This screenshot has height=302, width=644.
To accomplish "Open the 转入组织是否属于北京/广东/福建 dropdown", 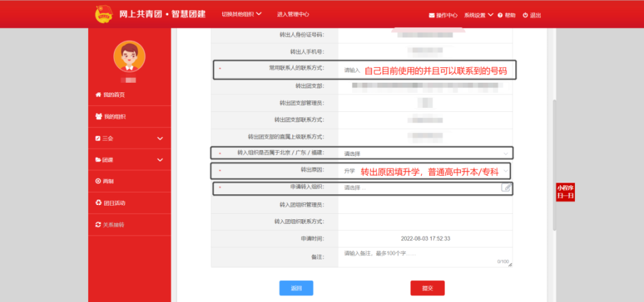I will coord(424,153).
